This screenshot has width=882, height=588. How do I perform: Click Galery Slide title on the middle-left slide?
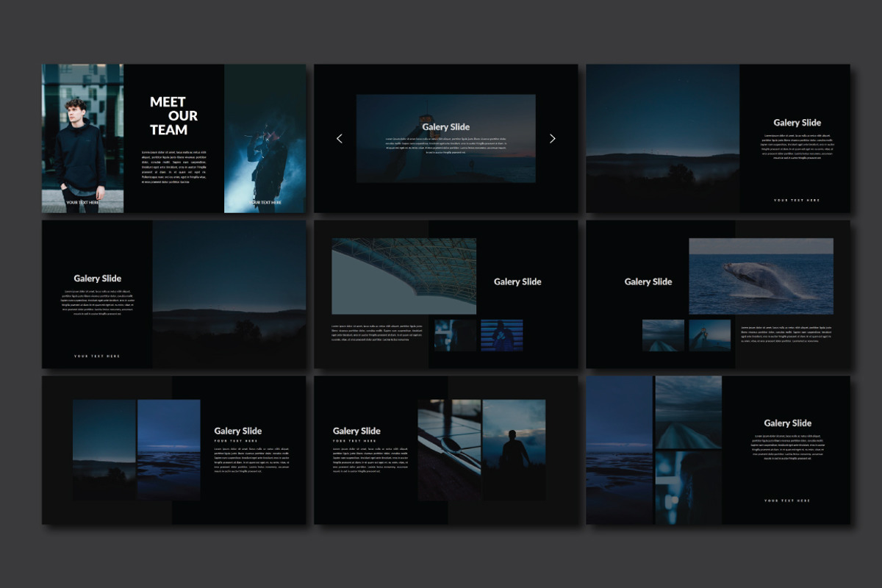click(x=98, y=279)
